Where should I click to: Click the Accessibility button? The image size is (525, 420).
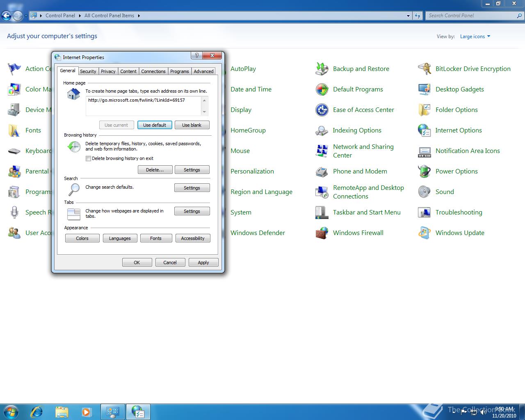click(x=193, y=238)
